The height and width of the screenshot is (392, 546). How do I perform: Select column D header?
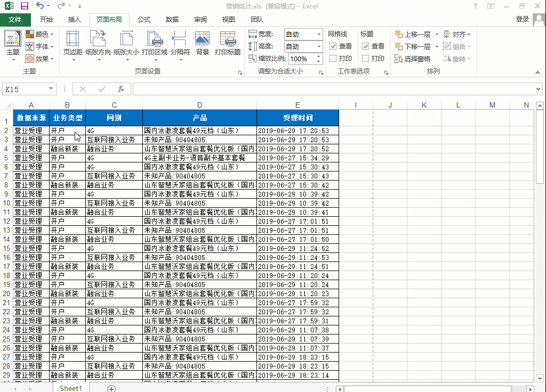coord(199,105)
